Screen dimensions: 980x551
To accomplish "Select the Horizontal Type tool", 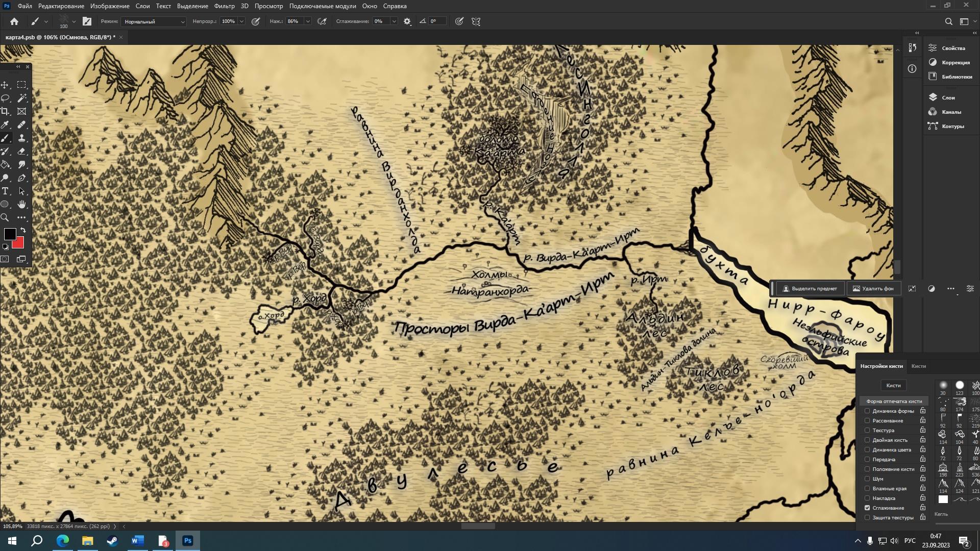I will point(5,191).
